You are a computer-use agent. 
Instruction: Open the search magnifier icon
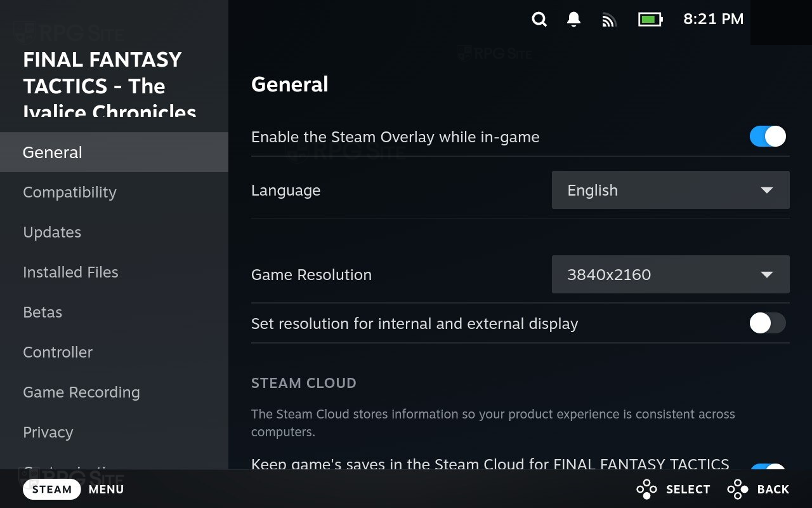[x=539, y=20]
